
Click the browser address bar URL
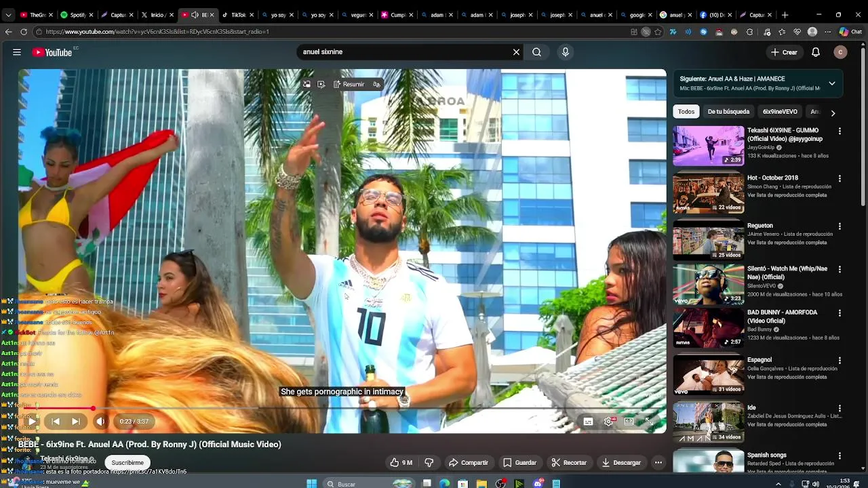(x=157, y=32)
